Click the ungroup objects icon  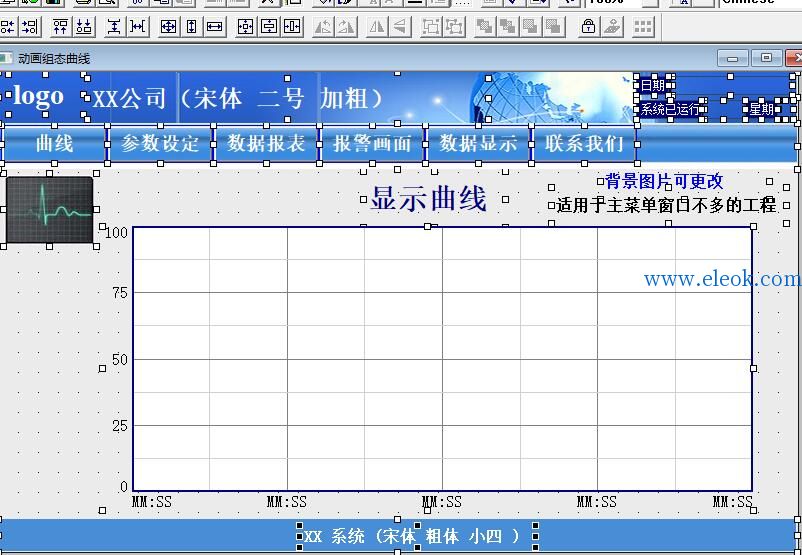(x=454, y=27)
